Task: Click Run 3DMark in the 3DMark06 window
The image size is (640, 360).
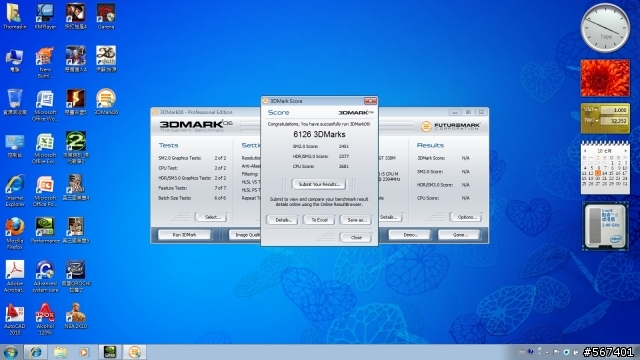Action: click(x=184, y=235)
